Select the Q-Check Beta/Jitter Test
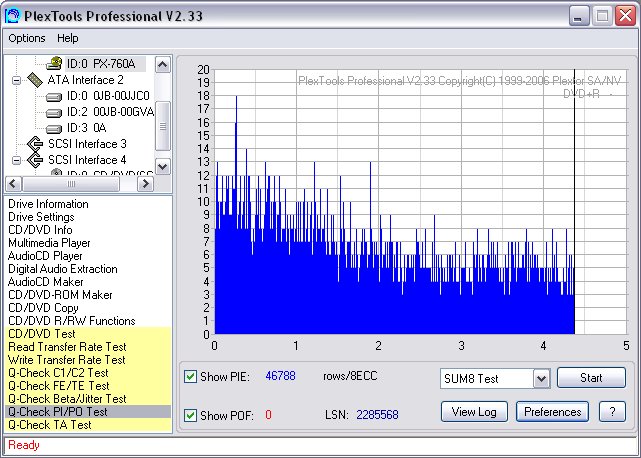 coord(88,399)
